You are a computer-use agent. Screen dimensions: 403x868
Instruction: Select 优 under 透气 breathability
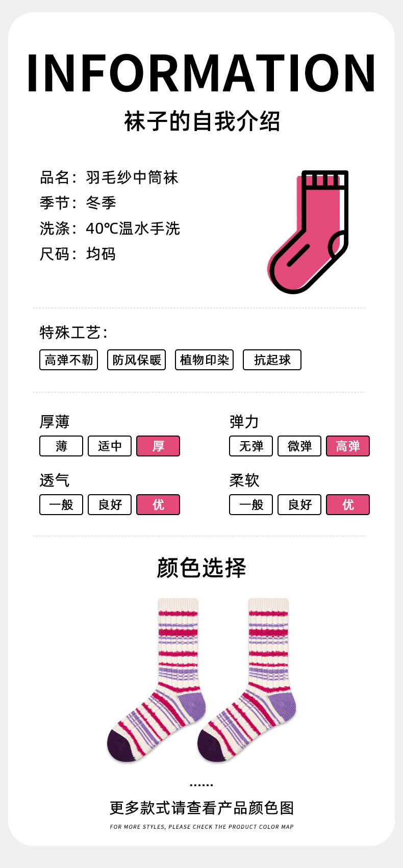click(x=158, y=505)
